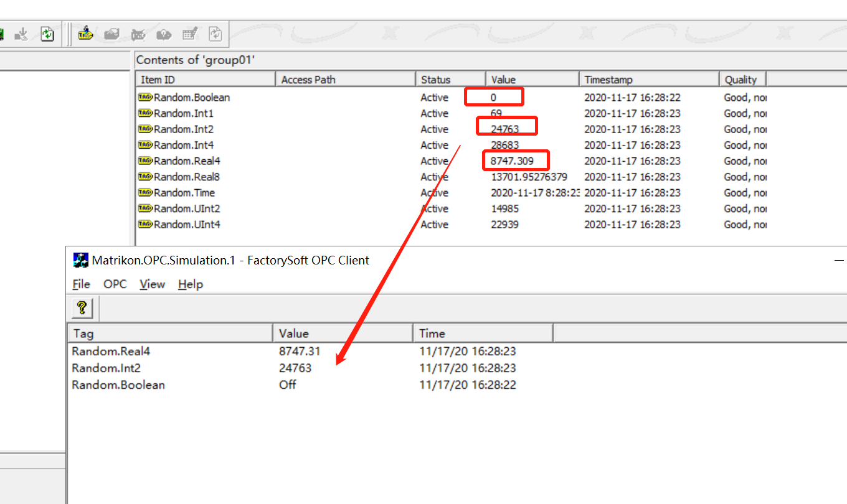
Task: Click the value 24763 in OPC Client
Action: click(x=295, y=368)
